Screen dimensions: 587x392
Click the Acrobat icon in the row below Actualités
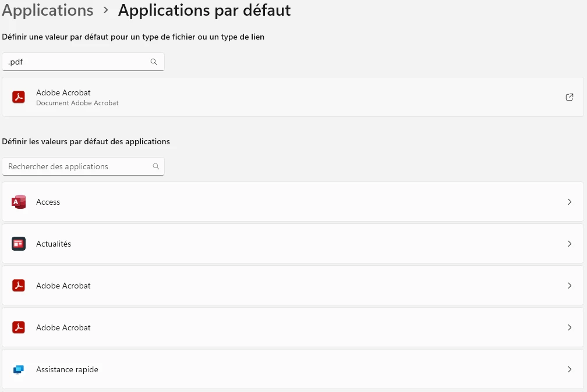pos(19,286)
